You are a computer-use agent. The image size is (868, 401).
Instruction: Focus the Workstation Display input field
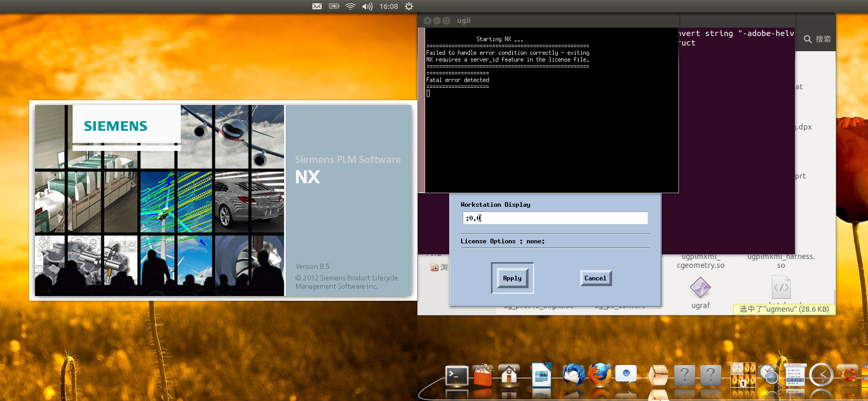555,218
